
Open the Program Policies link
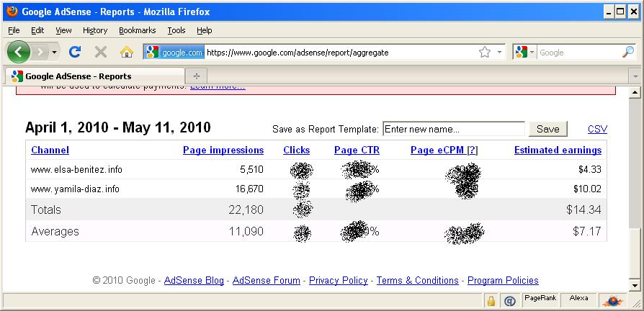click(503, 281)
